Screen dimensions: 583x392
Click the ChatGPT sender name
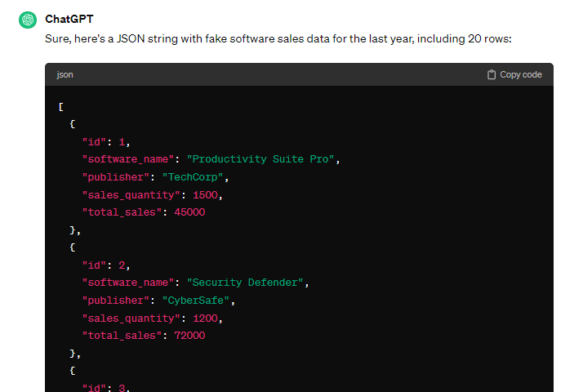(x=69, y=19)
